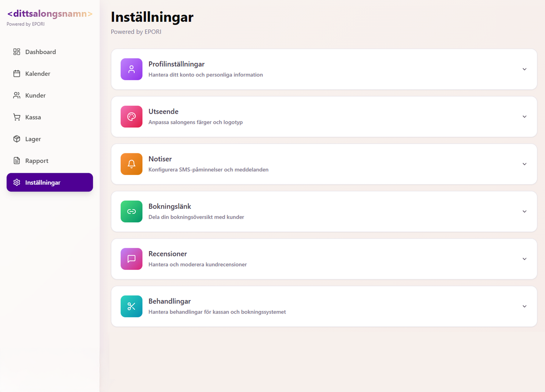
Task: Click the purple person icon for Profilinställningar
Action: tap(131, 69)
